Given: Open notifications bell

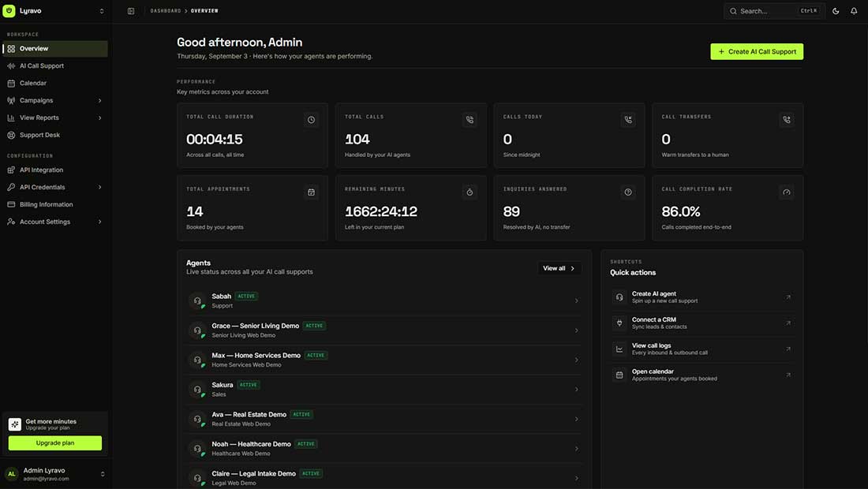Looking at the screenshot, I should (854, 11).
